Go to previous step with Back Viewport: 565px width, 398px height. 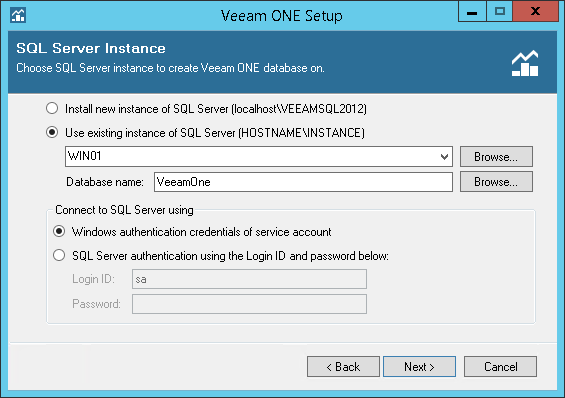pos(343,367)
